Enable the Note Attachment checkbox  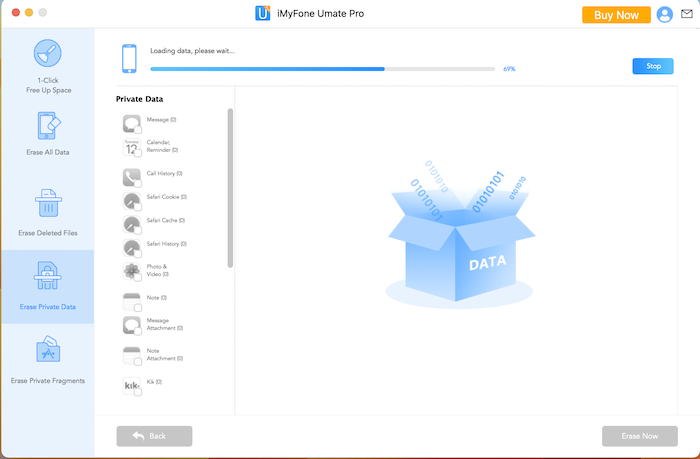pyautogui.click(x=138, y=362)
